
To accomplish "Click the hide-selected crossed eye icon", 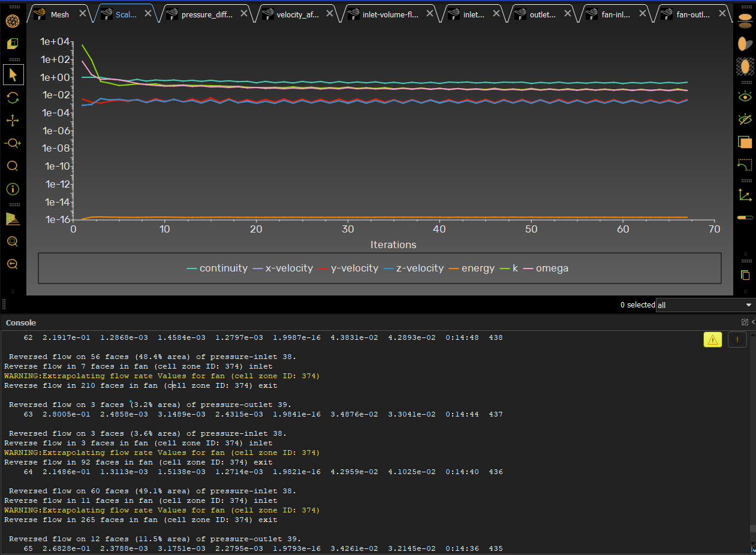I will click(x=745, y=119).
